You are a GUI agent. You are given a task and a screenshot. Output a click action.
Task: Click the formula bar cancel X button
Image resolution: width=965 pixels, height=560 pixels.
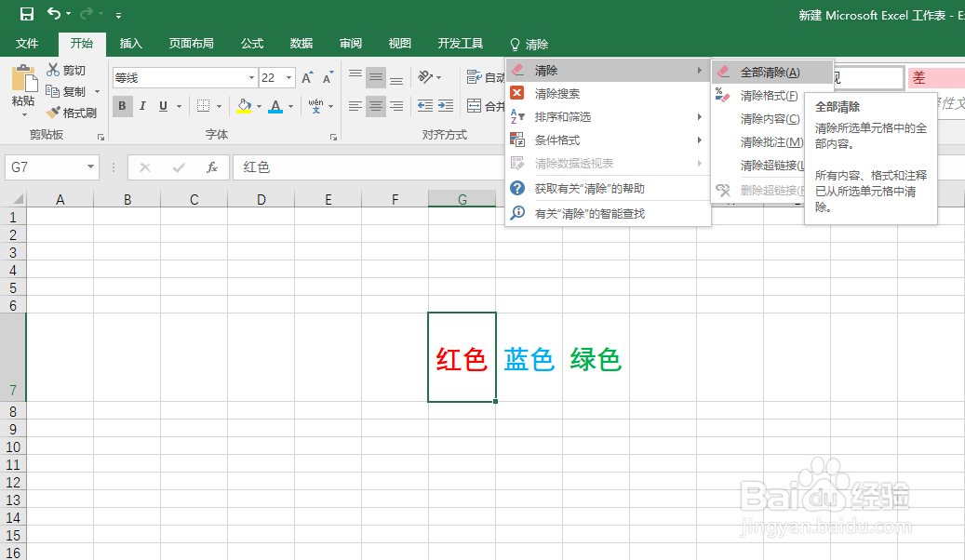click(x=145, y=167)
